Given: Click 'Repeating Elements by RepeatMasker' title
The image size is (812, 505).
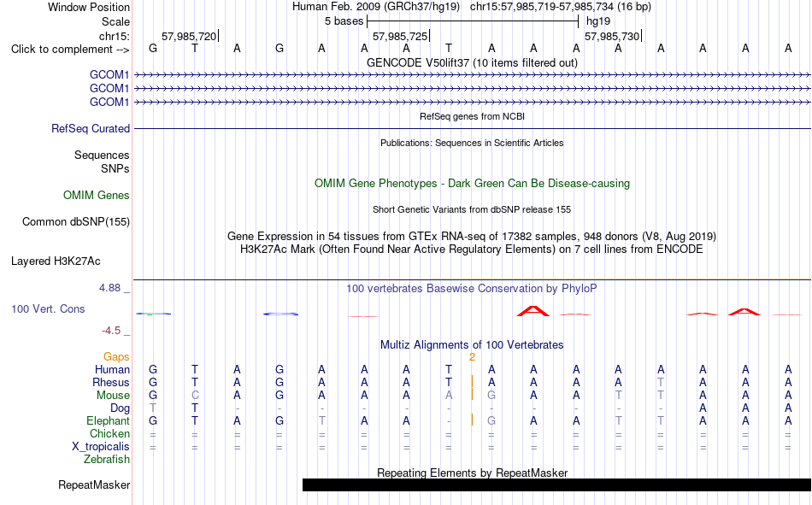Looking at the screenshot, I should point(473,473).
